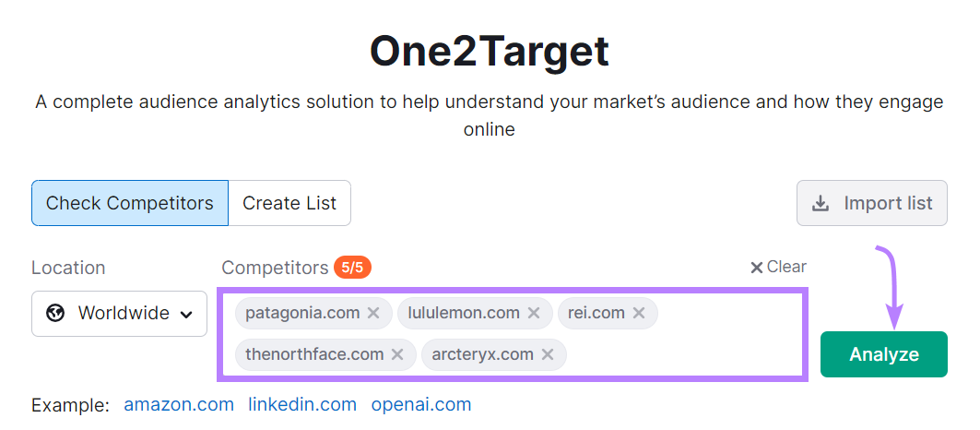Use the amazon.com example link
980x430 pixels.
pos(179,404)
